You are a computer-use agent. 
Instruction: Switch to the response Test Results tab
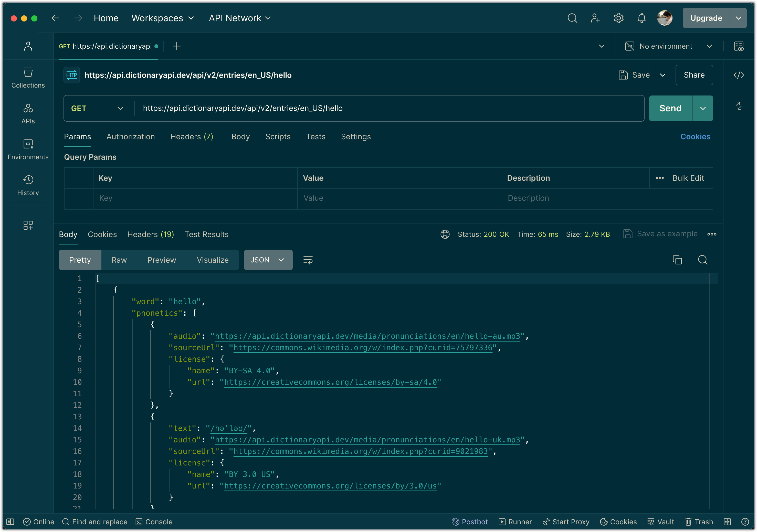pyautogui.click(x=206, y=234)
